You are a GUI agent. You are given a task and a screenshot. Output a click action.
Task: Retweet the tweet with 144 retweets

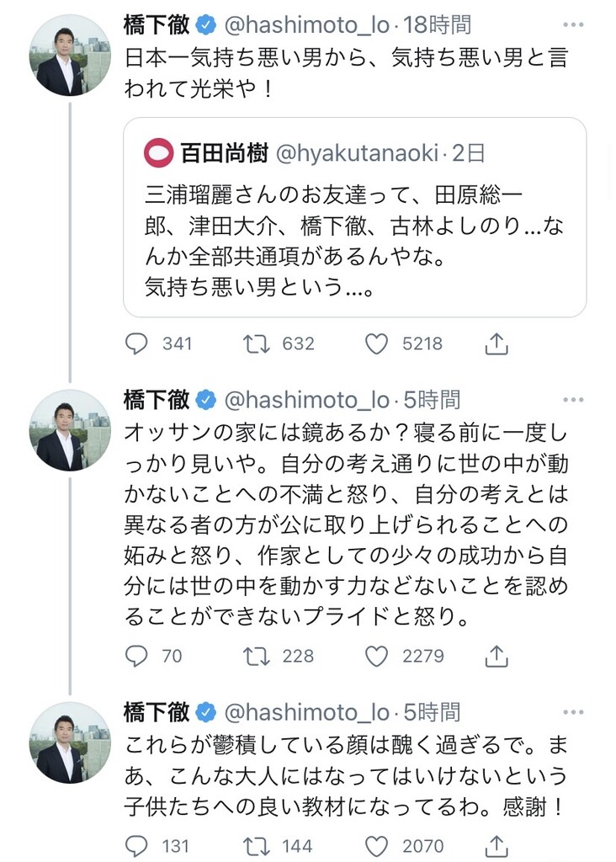[x=254, y=845]
